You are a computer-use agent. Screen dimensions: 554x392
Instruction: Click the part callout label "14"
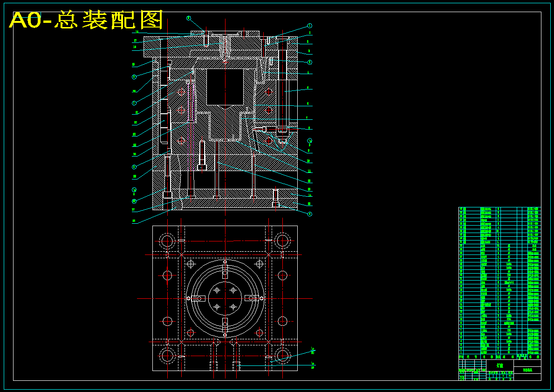(x=310, y=195)
